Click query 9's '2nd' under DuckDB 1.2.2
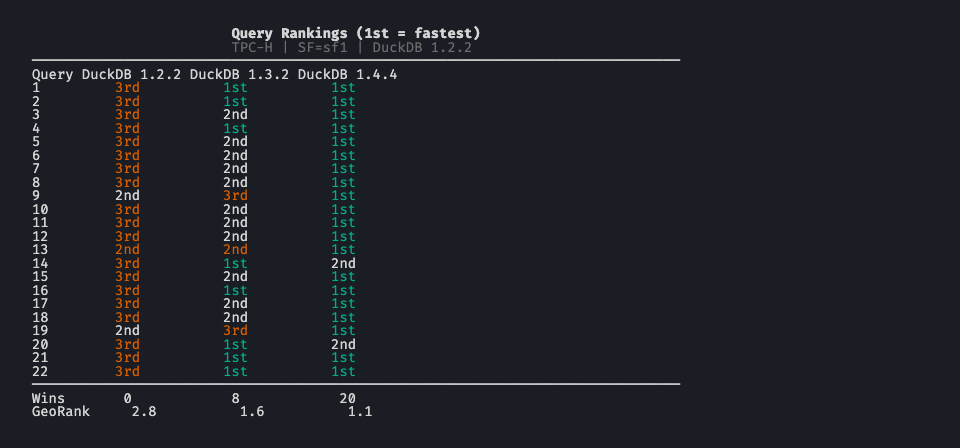The width and height of the screenshot is (960, 448). click(x=127, y=196)
